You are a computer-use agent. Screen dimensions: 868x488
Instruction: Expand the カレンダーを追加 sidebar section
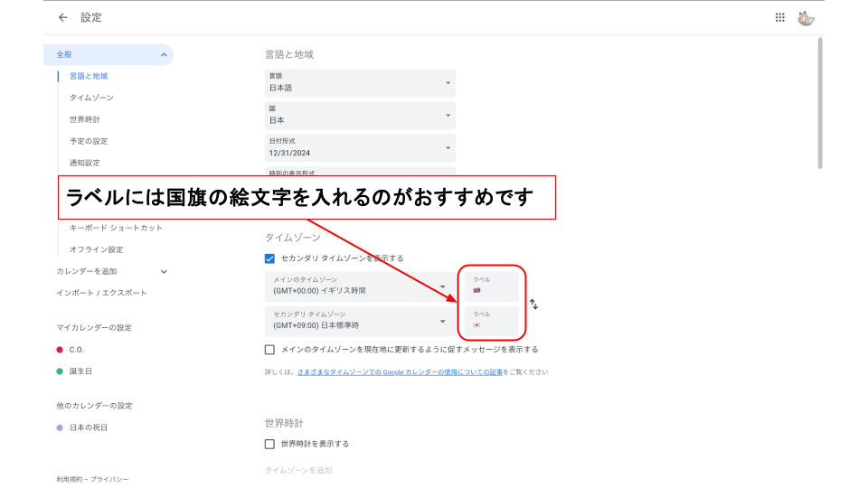coord(164,271)
